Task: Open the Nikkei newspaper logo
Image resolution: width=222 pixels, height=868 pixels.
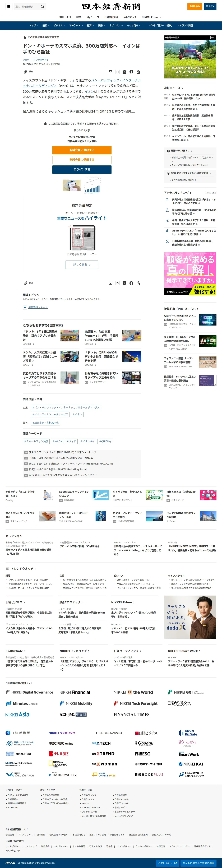Action: [x=111, y=7]
